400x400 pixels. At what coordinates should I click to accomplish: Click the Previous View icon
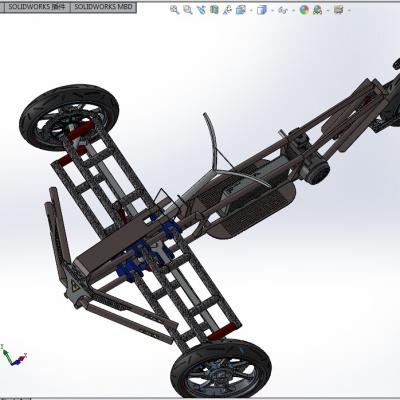(201, 10)
